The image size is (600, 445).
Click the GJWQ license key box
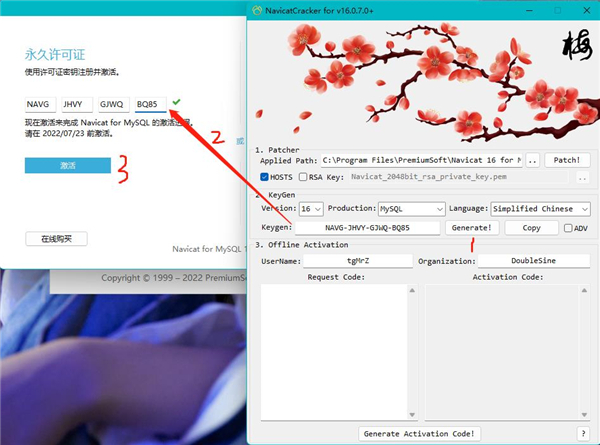pyautogui.click(x=114, y=104)
